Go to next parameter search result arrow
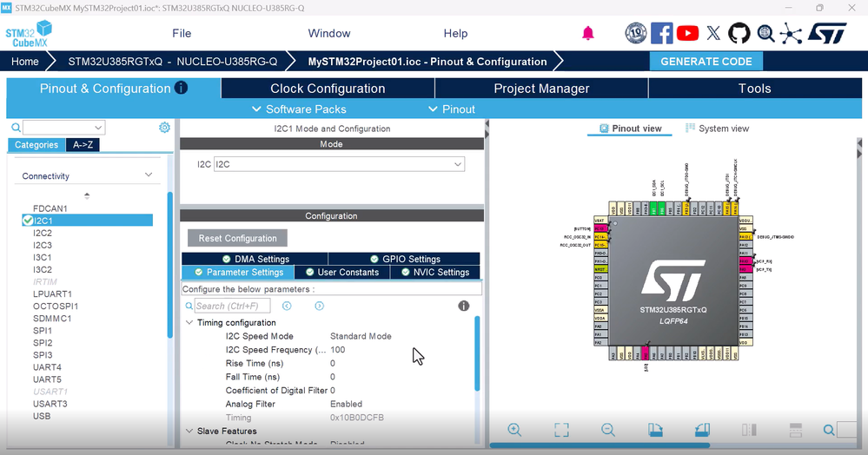 click(320, 306)
